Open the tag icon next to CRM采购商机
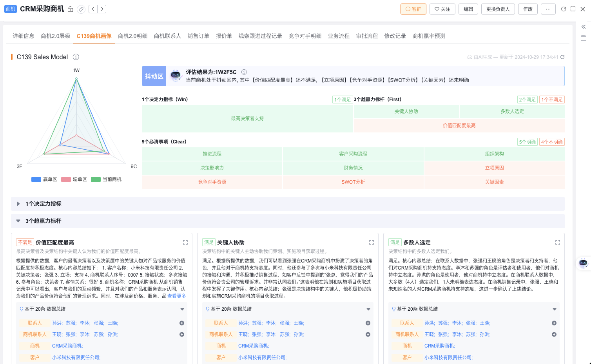591x364 pixels. coord(81,9)
